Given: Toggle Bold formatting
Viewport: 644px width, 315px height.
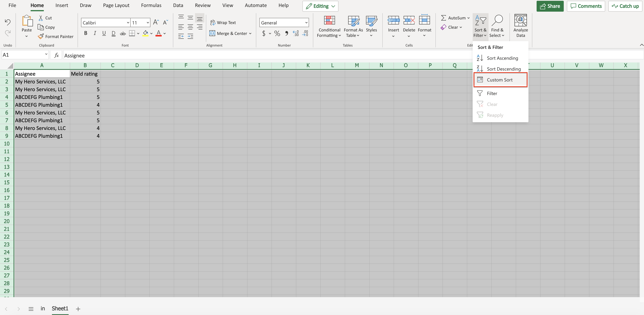Looking at the screenshot, I should coord(85,33).
